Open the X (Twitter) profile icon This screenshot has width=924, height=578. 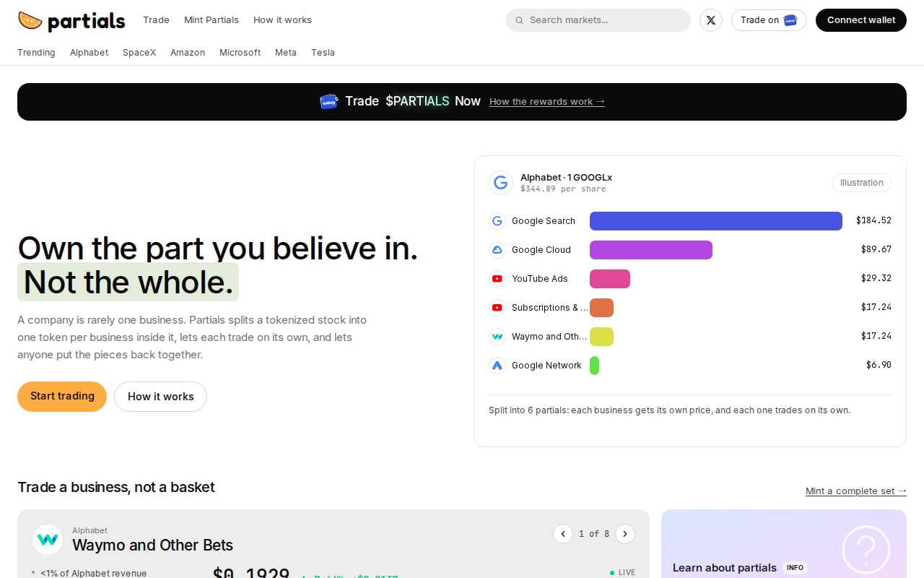pos(711,20)
